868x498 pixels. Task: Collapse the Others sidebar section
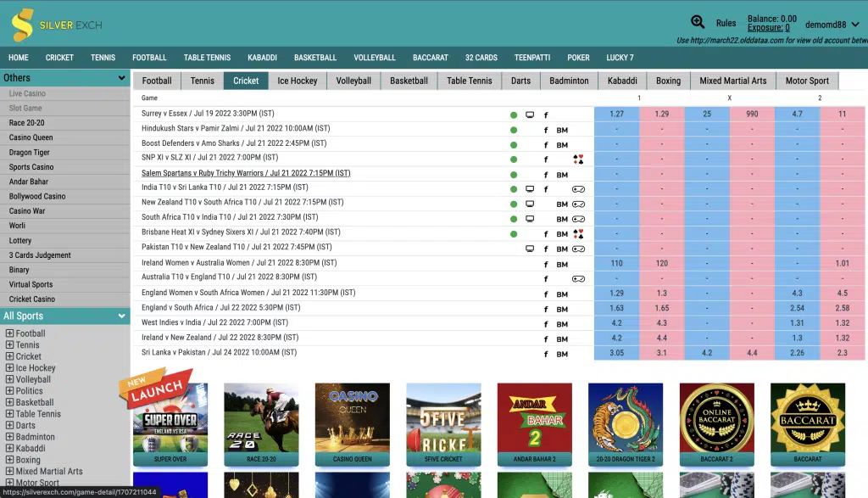tap(122, 78)
